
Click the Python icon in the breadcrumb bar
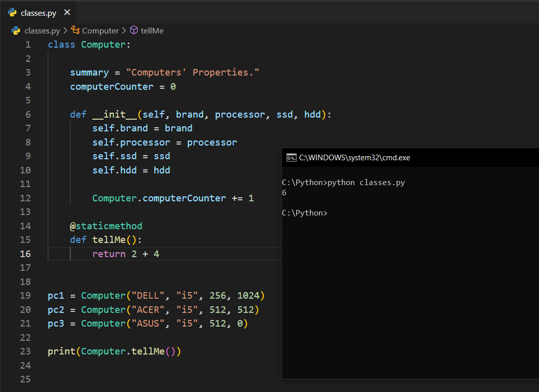pyautogui.click(x=16, y=30)
